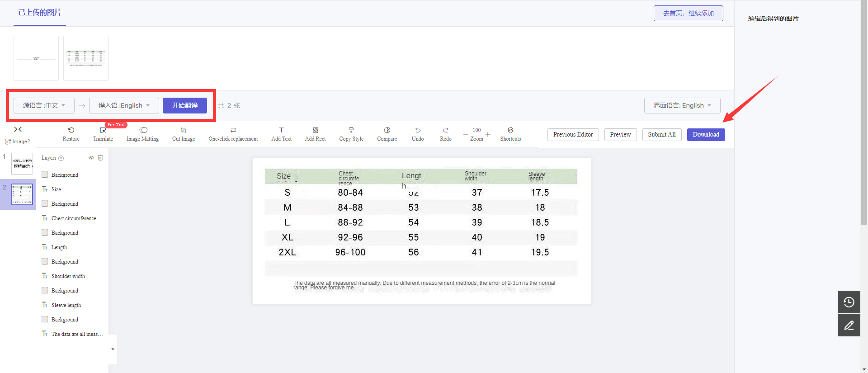Switch to the 已上传的图片 tab
This screenshot has height=373, width=868.
click(x=40, y=13)
